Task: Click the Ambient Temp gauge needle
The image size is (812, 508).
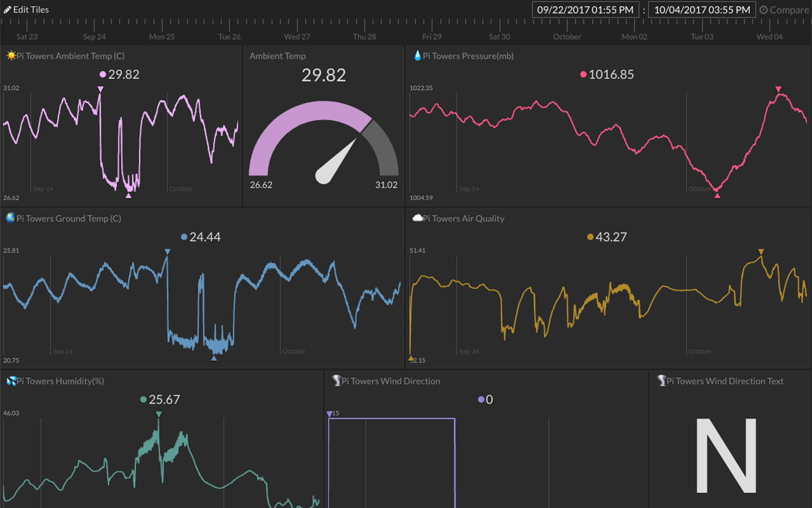Action: (x=336, y=162)
